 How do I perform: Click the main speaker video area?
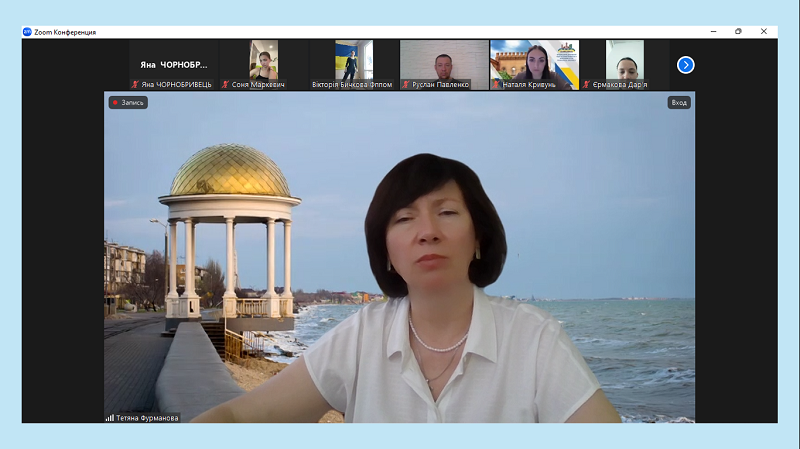pyautogui.click(x=400, y=260)
